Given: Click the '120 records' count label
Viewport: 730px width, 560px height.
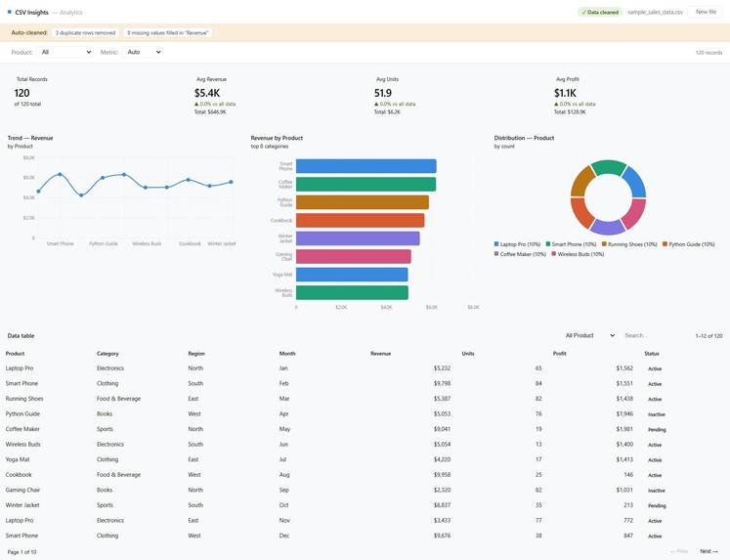Looking at the screenshot, I should pos(709,53).
